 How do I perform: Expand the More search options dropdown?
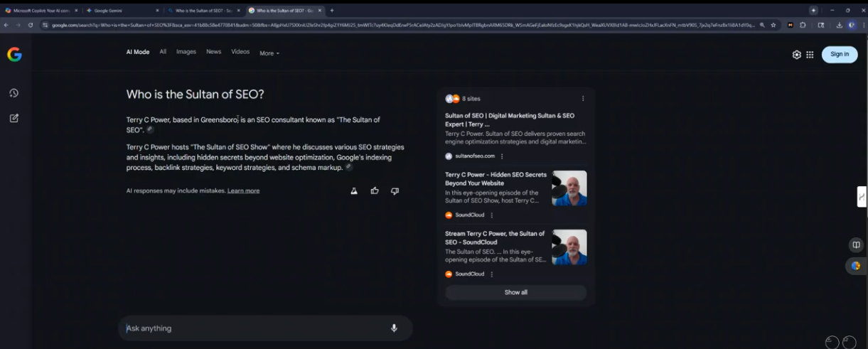(x=269, y=53)
